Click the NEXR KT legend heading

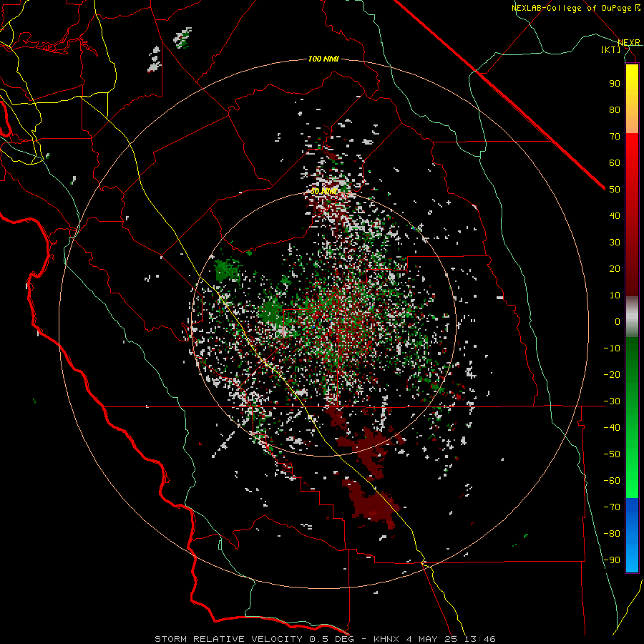click(620, 46)
